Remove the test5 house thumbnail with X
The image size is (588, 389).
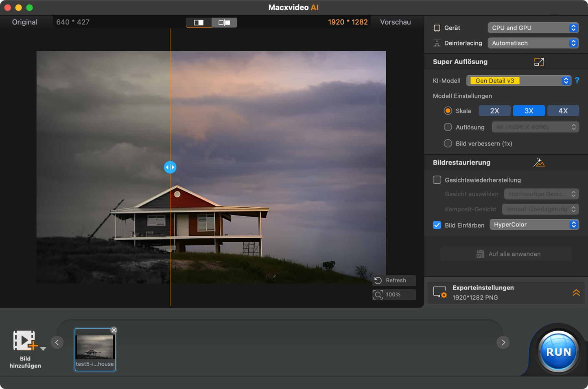[114, 330]
